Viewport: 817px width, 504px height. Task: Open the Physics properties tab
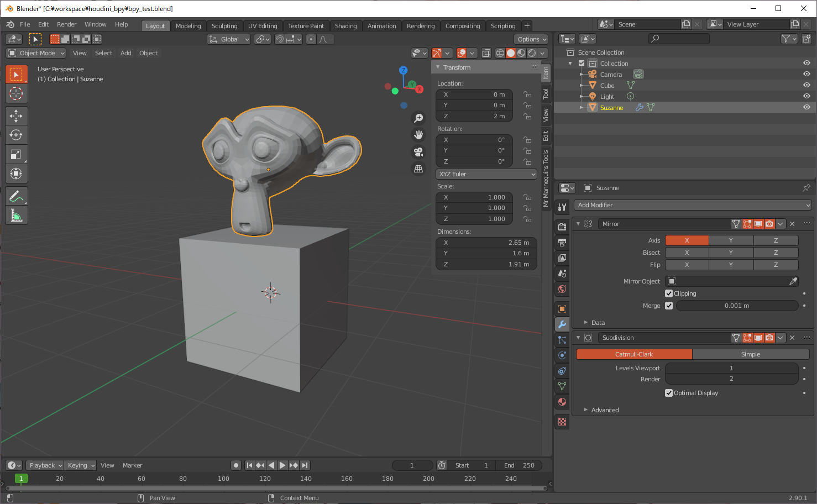pos(562,355)
